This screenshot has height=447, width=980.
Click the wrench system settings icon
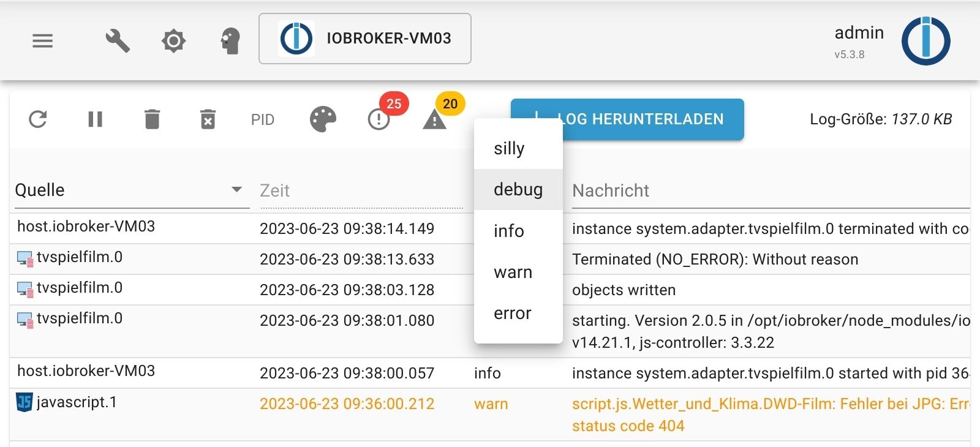click(x=118, y=41)
